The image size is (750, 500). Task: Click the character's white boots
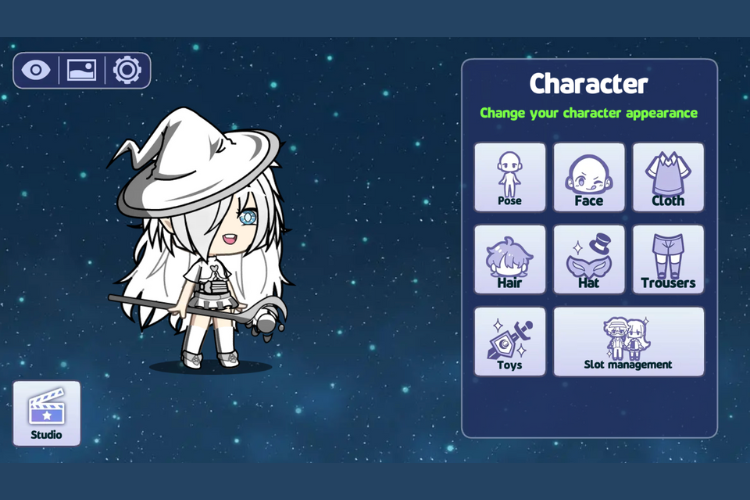(210, 358)
